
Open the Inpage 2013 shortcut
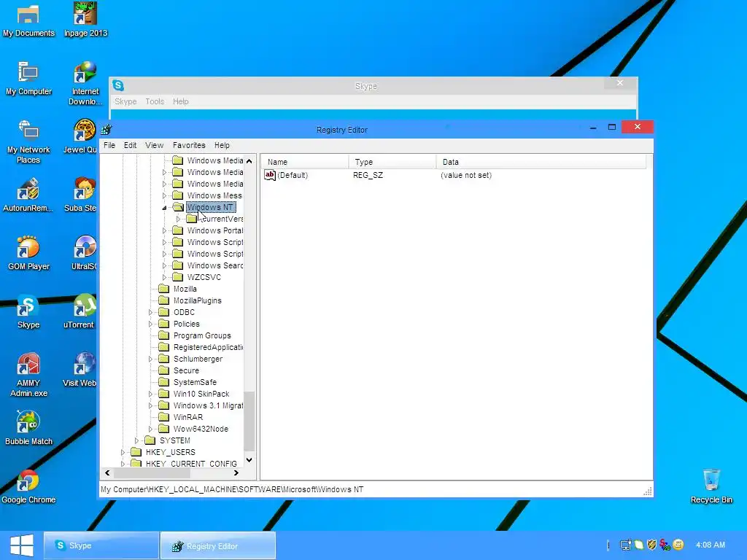[x=85, y=20]
